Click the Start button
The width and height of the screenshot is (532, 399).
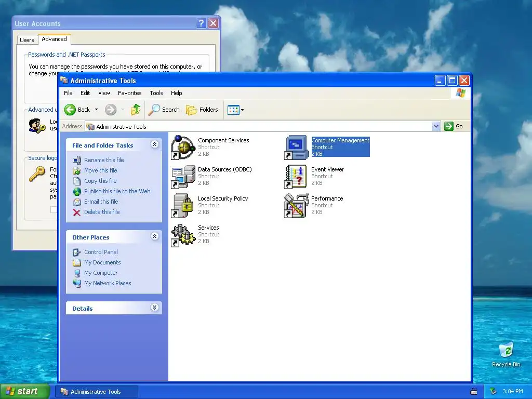tap(25, 391)
